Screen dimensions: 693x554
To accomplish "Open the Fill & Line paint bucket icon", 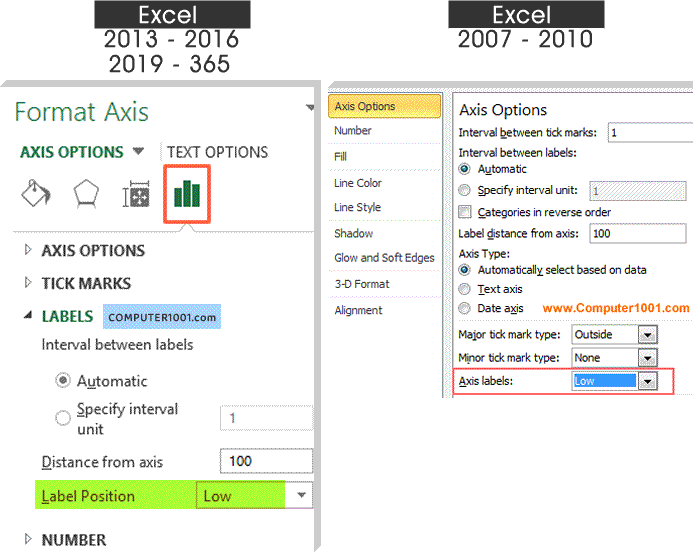I will coord(36,195).
